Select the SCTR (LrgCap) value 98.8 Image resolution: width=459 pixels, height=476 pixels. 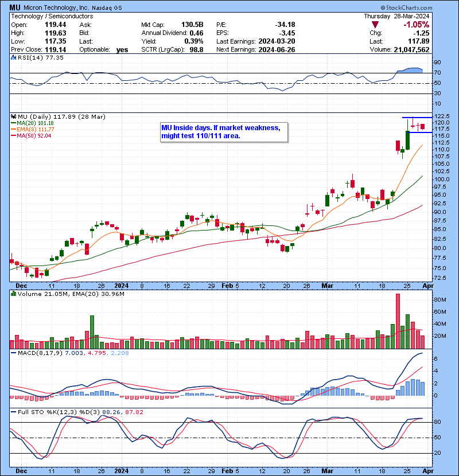point(197,49)
